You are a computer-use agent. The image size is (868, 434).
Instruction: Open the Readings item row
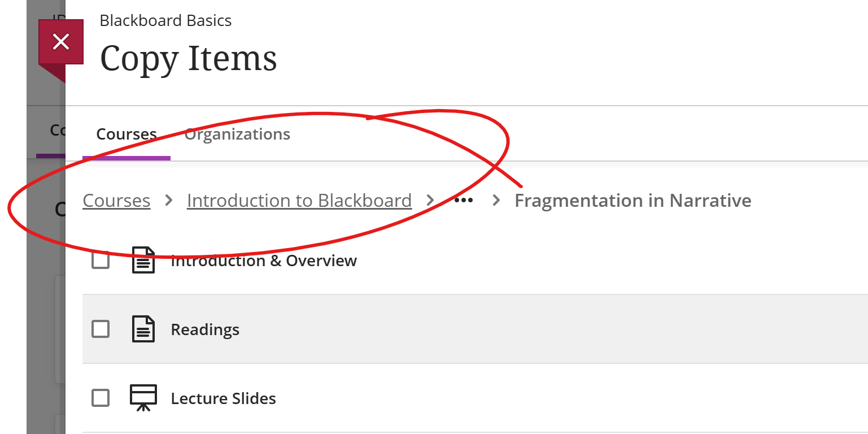[475, 329]
